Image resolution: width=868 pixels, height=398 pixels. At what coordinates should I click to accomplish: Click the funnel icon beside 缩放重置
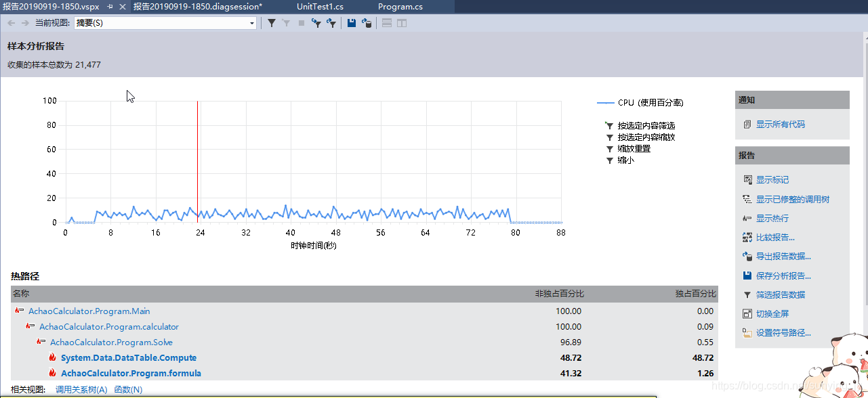tap(609, 149)
